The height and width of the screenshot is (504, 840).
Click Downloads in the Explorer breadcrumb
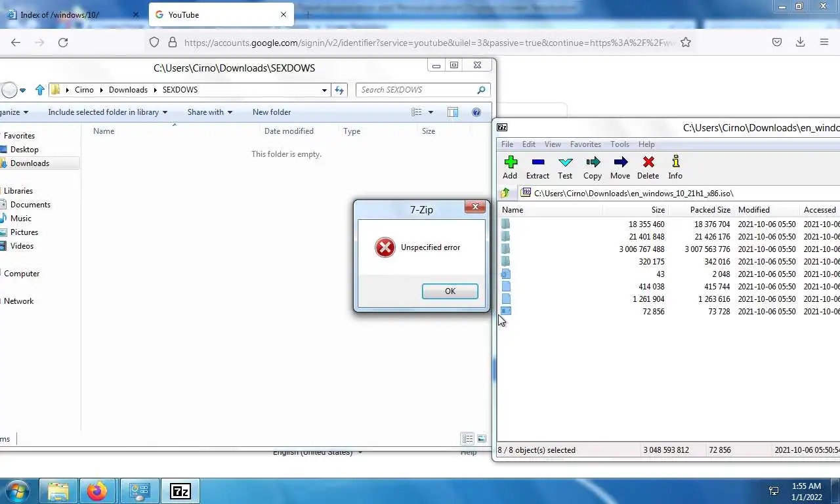tap(128, 90)
